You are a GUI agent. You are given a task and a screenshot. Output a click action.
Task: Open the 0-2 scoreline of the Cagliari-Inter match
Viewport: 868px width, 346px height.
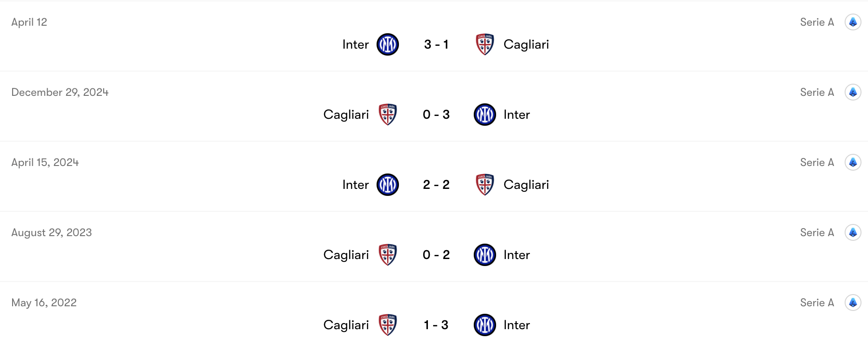[x=436, y=255]
